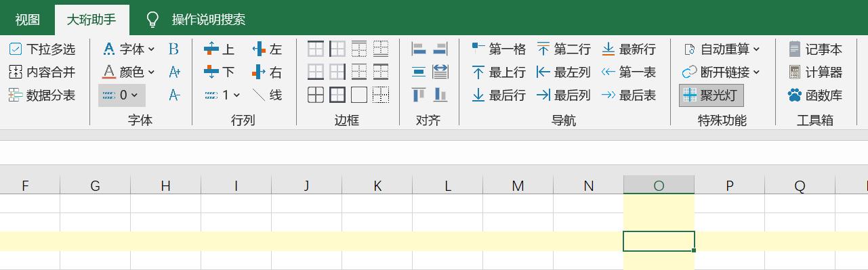Insert row below with 下
Screen dimensions: 868x270
219,72
